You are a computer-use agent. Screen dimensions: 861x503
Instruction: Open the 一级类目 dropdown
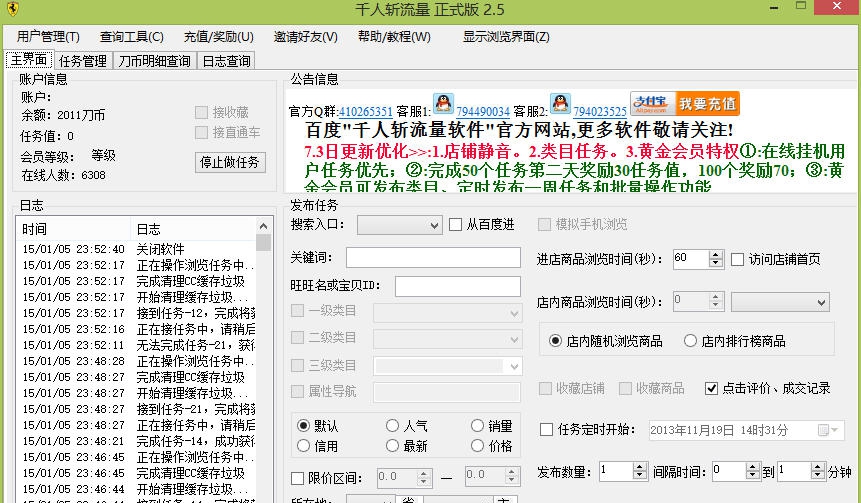447,312
